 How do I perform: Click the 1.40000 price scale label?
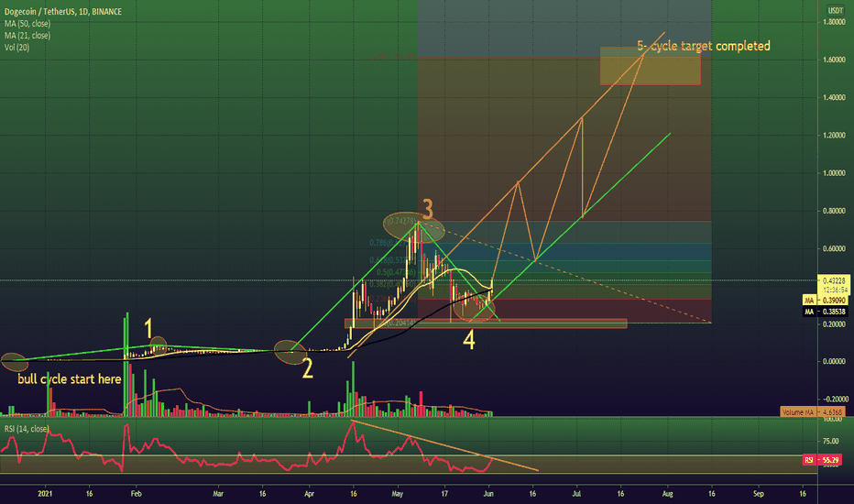835,97
